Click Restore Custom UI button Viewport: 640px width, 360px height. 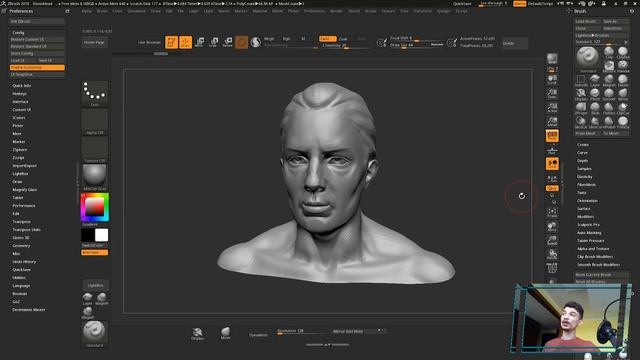37,40
